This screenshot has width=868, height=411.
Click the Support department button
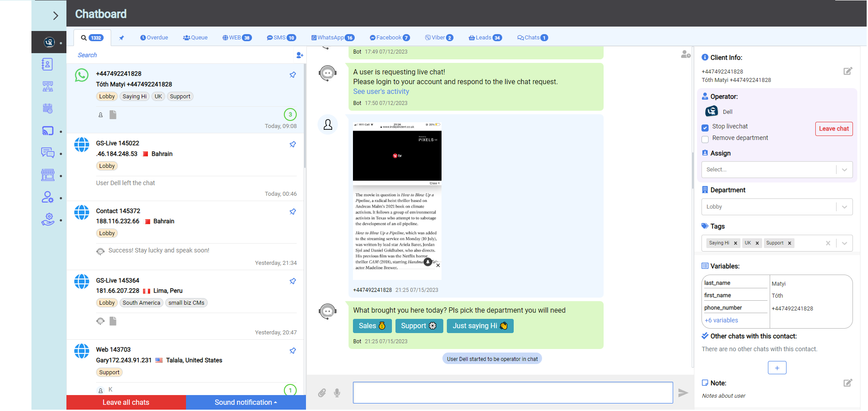pyautogui.click(x=419, y=326)
